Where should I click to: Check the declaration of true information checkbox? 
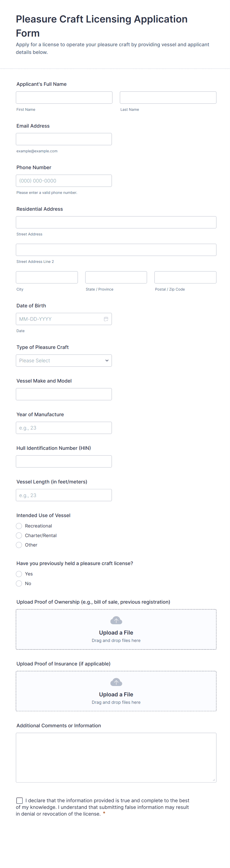(20, 800)
